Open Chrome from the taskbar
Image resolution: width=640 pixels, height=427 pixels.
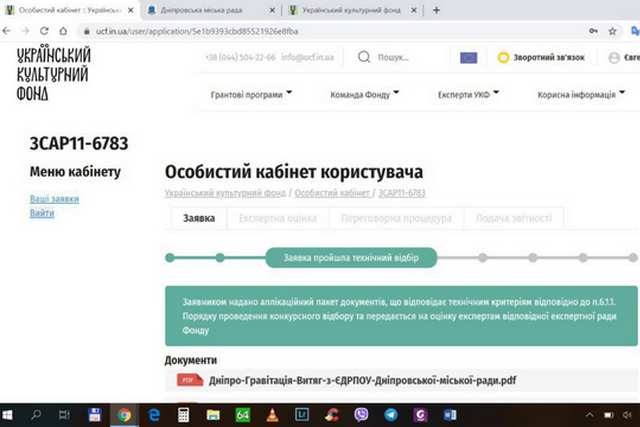[x=124, y=415]
